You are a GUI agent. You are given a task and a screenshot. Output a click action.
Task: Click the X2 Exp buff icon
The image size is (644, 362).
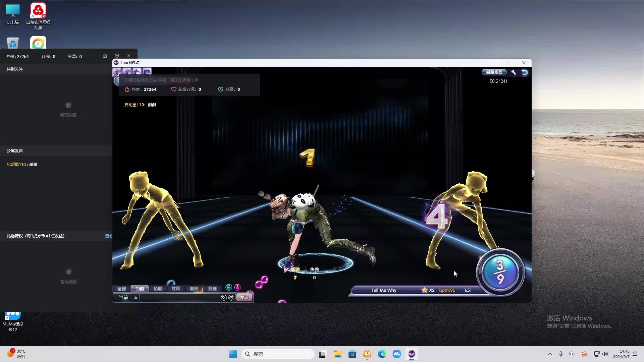117,71
